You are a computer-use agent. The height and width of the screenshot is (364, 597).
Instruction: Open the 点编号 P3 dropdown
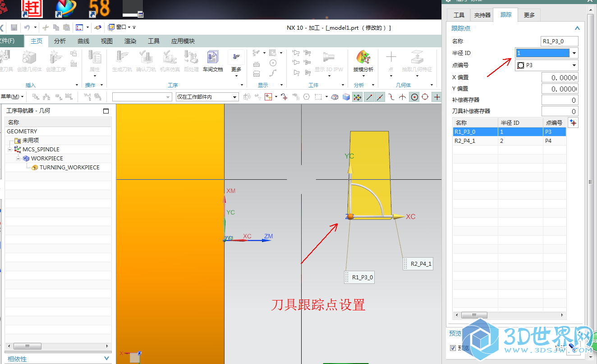(x=574, y=65)
